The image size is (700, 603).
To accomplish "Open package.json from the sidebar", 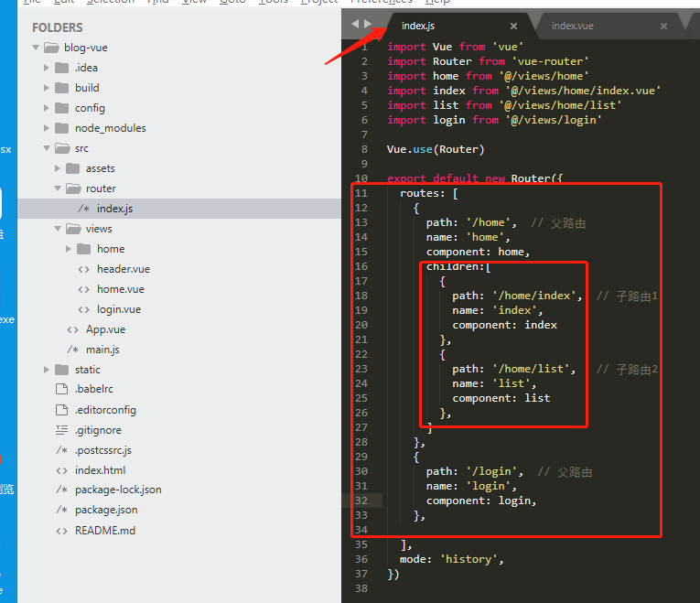I will tap(106, 510).
